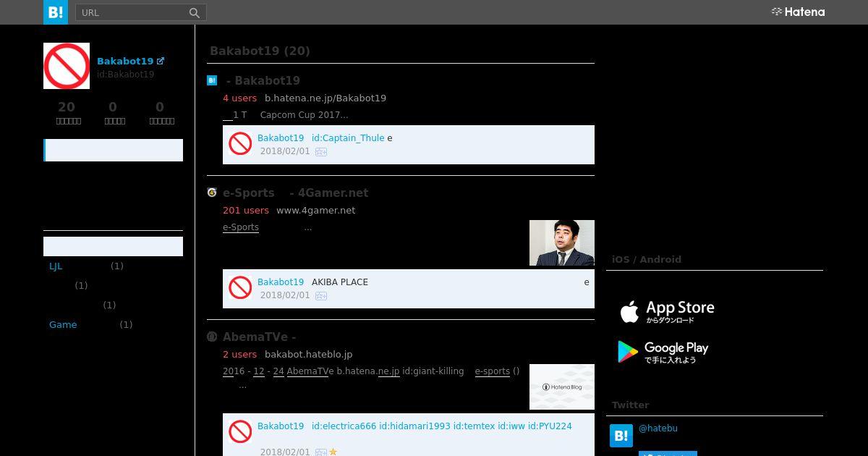Image resolution: width=868 pixels, height=456 pixels.
Task: Open Bakabot19 username in Captain_Thule comment
Action: [x=281, y=138]
